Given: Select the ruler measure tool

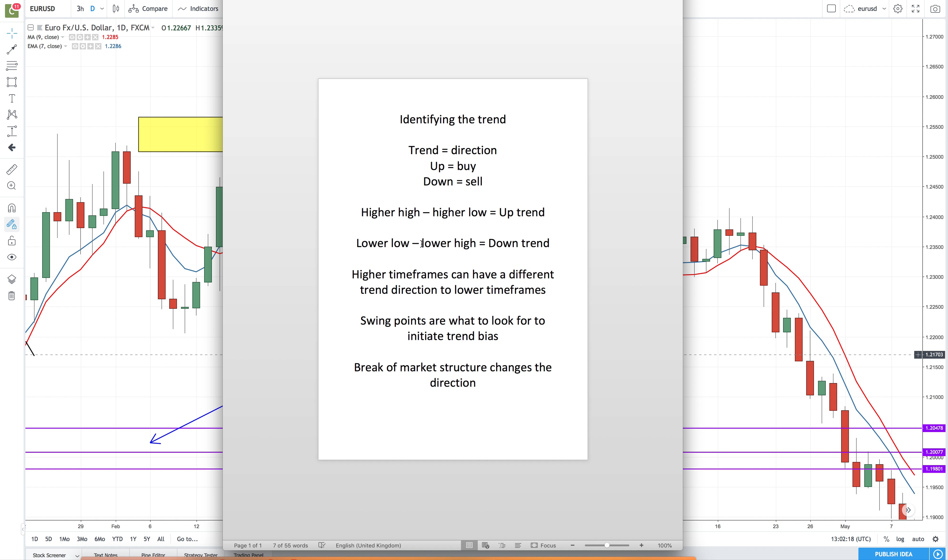Looking at the screenshot, I should [x=12, y=169].
